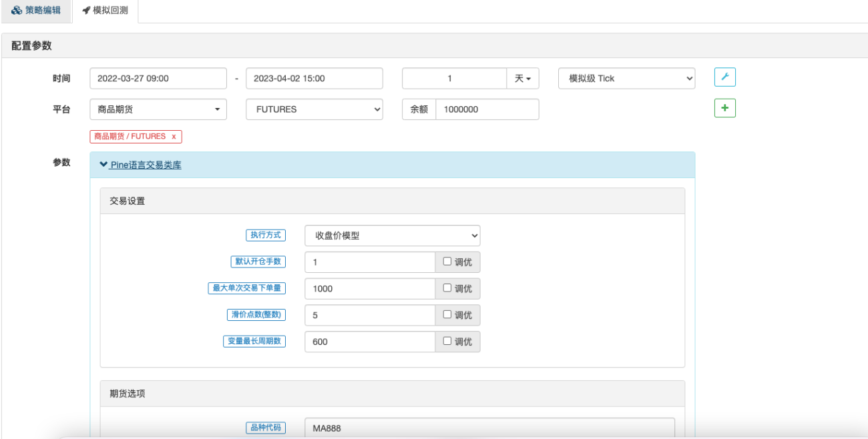Remove the 商品期货 / FUTURES tag
The height and width of the screenshot is (439, 868).
[174, 136]
